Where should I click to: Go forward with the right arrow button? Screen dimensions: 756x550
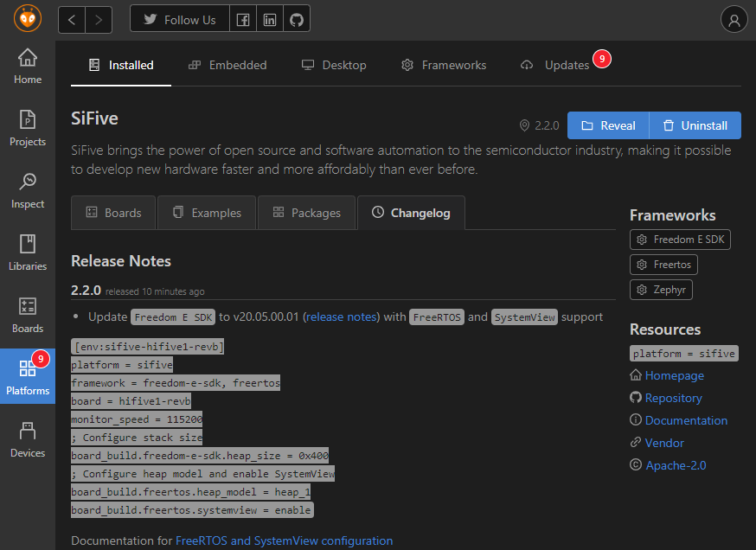[x=99, y=20]
